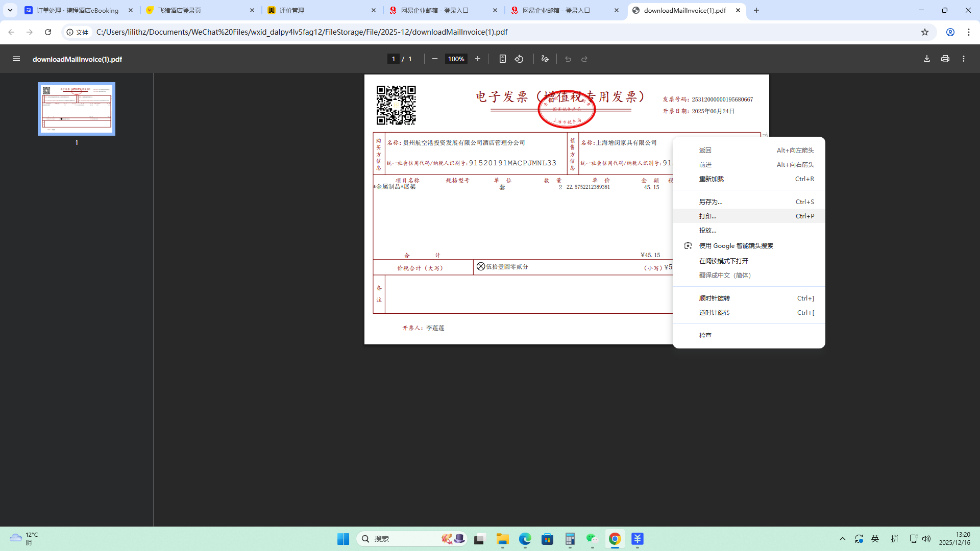Click the page 1 thumbnail
The width and height of the screenshot is (980, 551).
pyautogui.click(x=77, y=109)
